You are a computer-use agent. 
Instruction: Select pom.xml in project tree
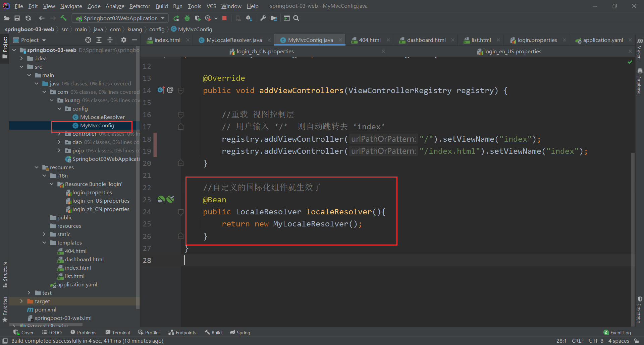click(x=46, y=310)
